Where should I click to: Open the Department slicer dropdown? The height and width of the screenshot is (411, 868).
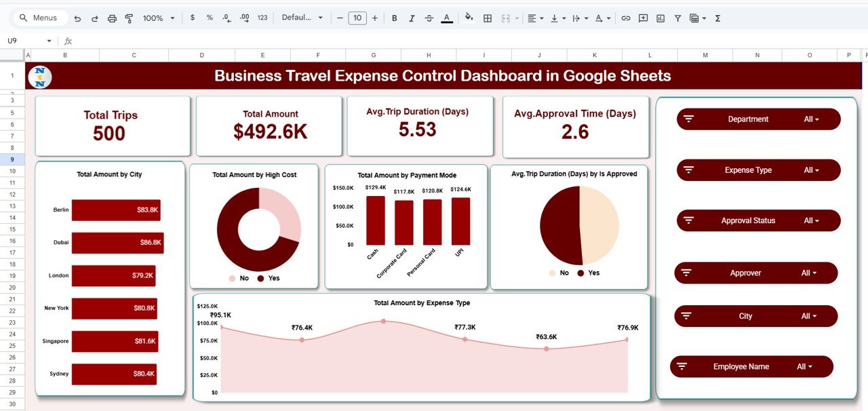point(811,119)
